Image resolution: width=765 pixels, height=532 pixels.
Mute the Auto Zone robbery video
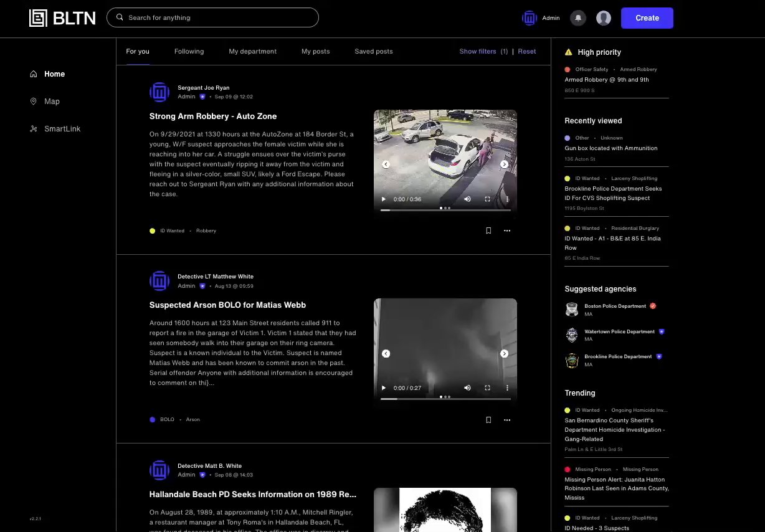tap(467, 199)
